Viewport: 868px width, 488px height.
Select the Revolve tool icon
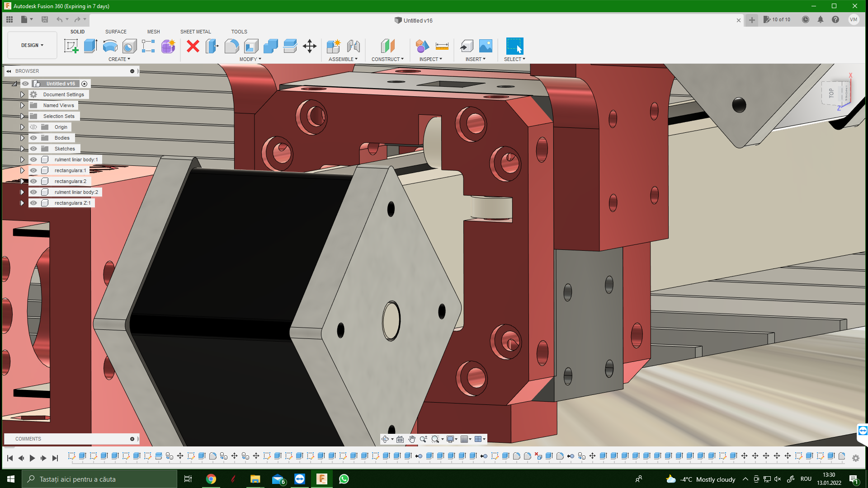pyautogui.click(x=110, y=46)
